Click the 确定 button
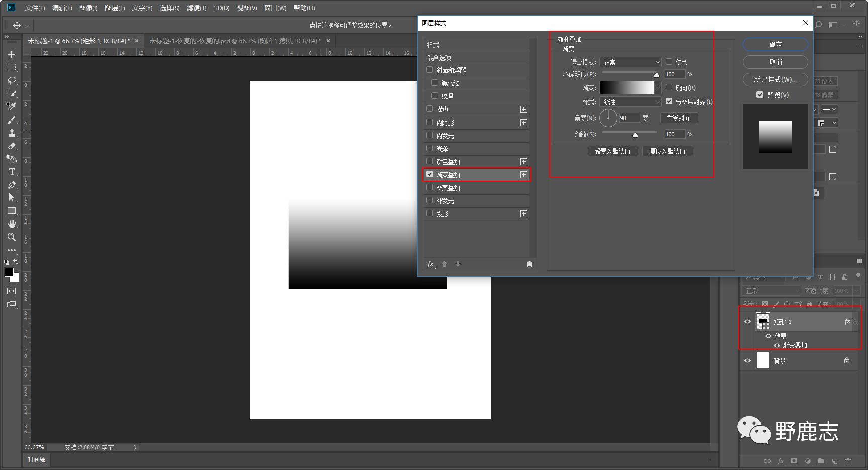This screenshot has height=470, width=868. click(x=775, y=45)
